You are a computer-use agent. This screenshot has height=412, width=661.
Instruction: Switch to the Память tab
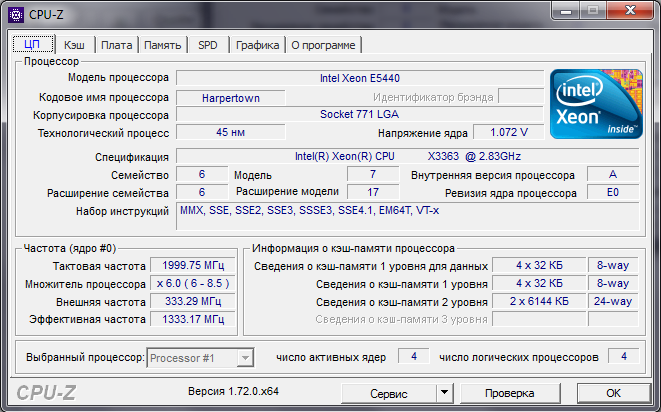[x=163, y=45]
